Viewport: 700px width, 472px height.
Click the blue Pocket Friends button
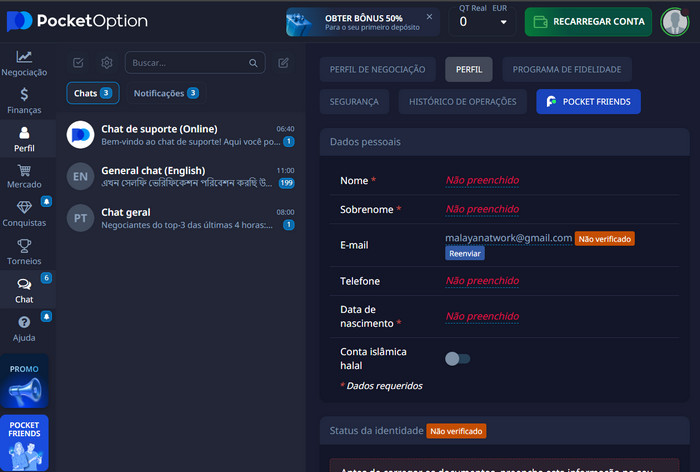tap(588, 101)
